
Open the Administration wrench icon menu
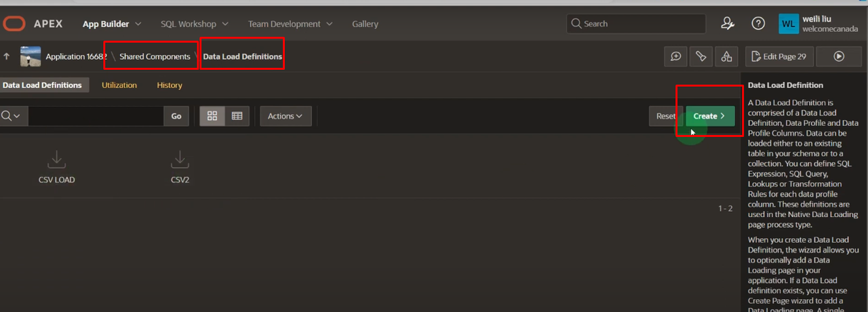click(728, 24)
